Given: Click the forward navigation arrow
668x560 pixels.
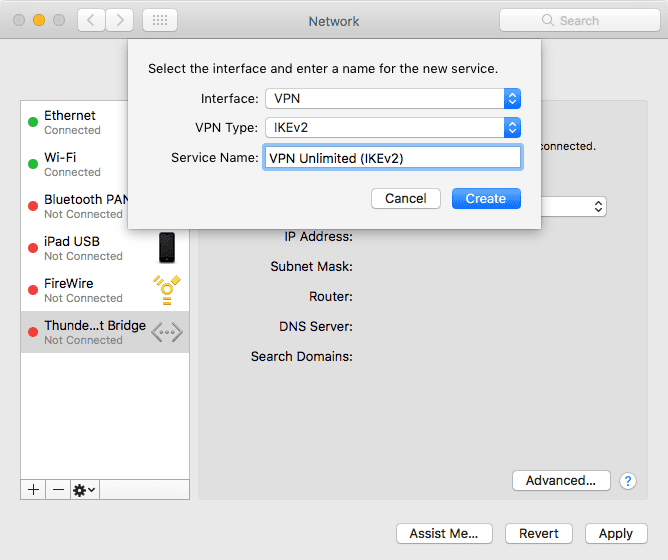Looking at the screenshot, I should 119,20.
